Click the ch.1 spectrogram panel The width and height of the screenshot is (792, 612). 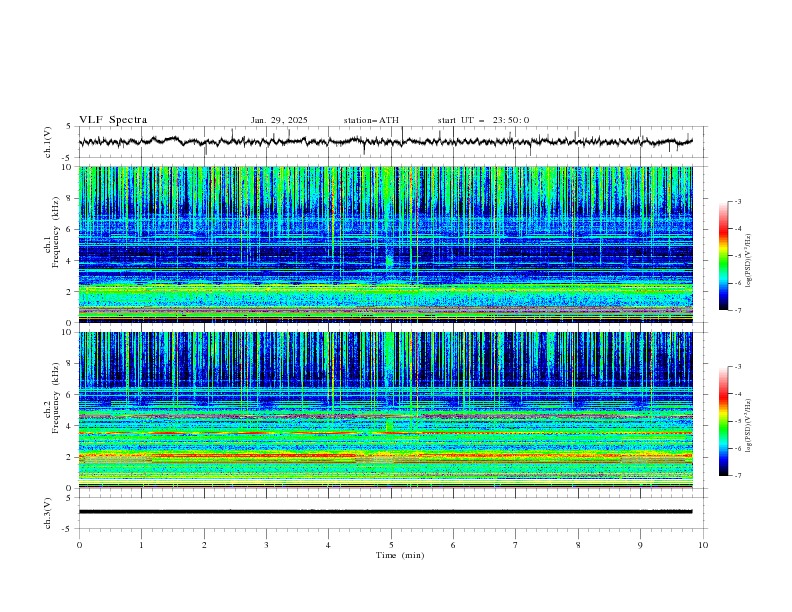point(386,244)
